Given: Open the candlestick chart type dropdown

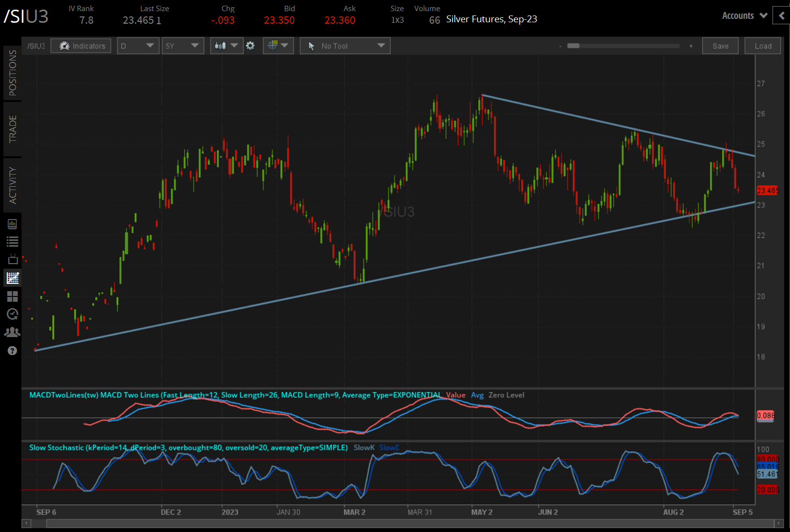Looking at the screenshot, I should click(x=227, y=46).
